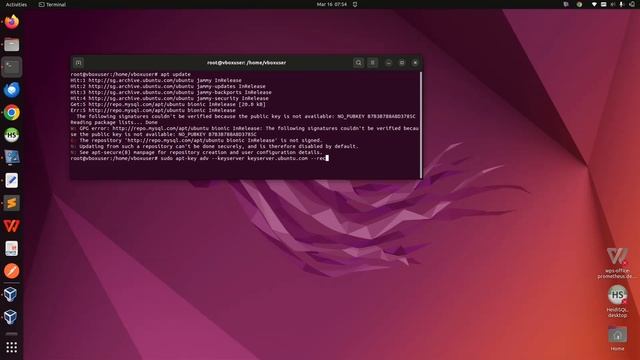Launch Postman orange icon in the dock
640x360 pixels.
[x=11, y=271]
